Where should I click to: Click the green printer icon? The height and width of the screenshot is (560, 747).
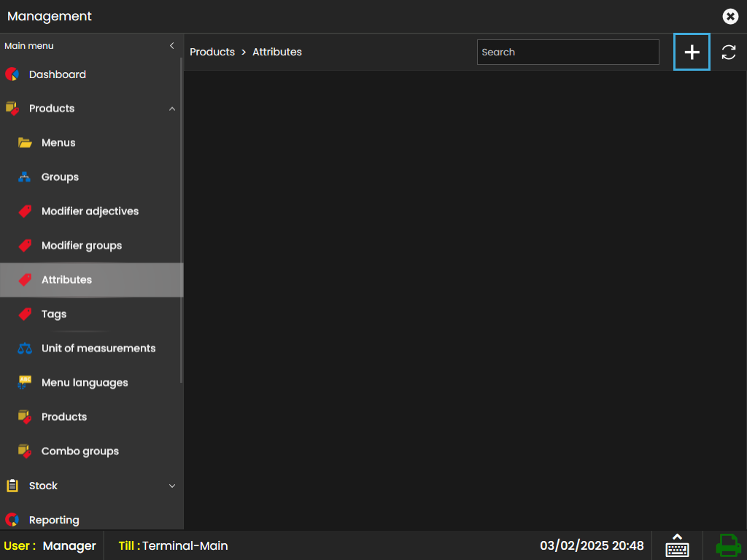pos(727,545)
